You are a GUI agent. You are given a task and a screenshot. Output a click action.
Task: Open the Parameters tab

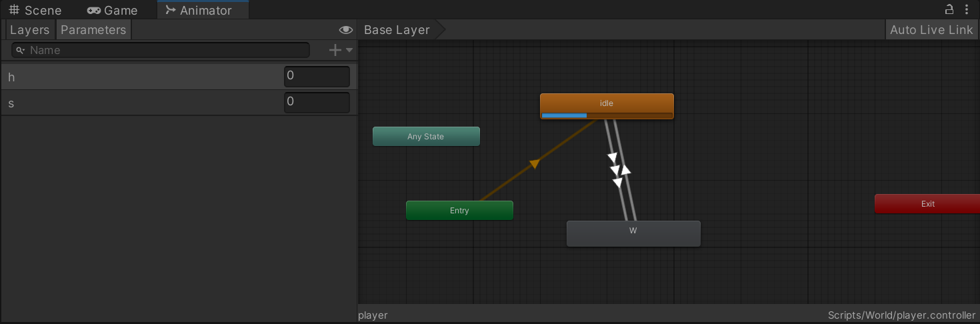coord(93,30)
